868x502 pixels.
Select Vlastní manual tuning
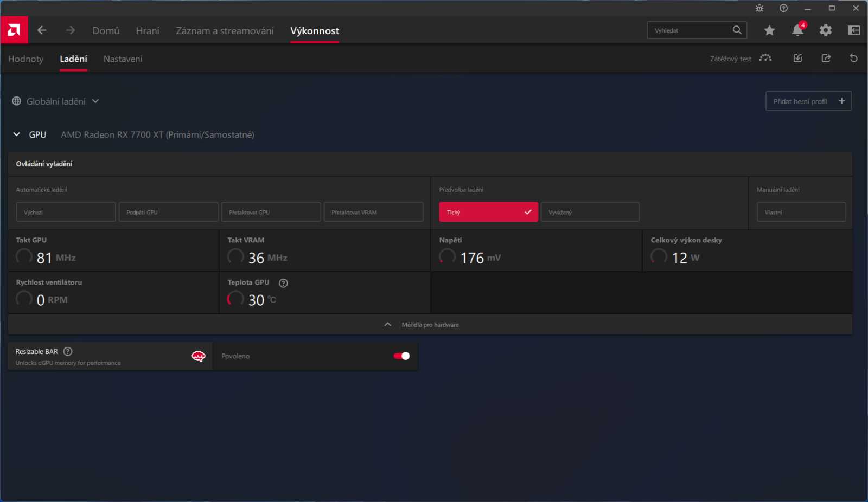pyautogui.click(x=801, y=212)
